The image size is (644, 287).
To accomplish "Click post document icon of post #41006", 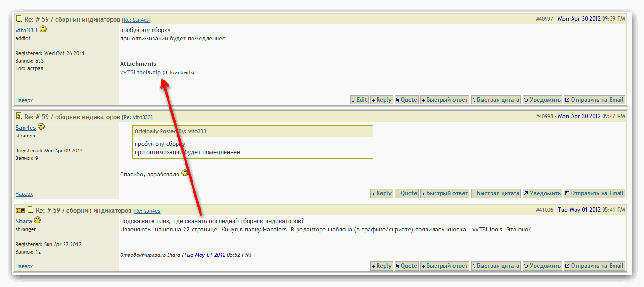I will point(30,210).
